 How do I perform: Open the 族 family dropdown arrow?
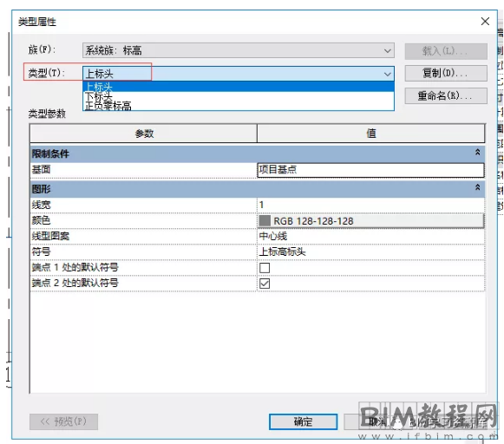click(x=387, y=51)
